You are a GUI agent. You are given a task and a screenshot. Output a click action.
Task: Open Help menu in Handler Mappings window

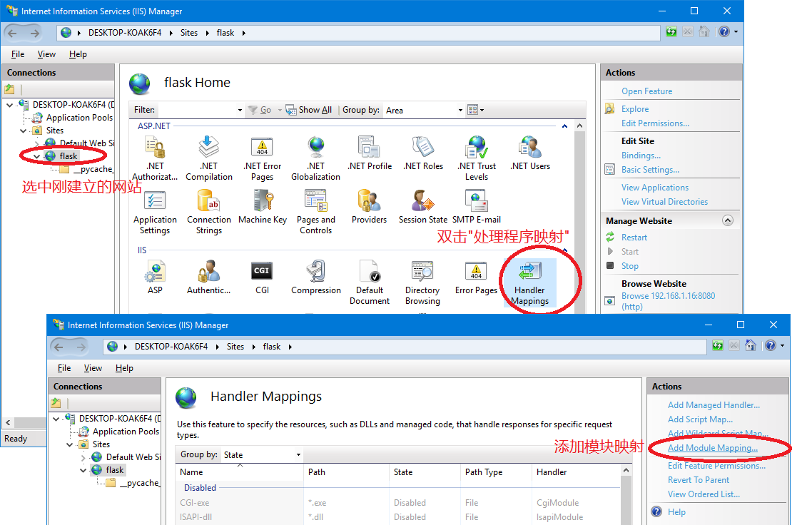124,367
